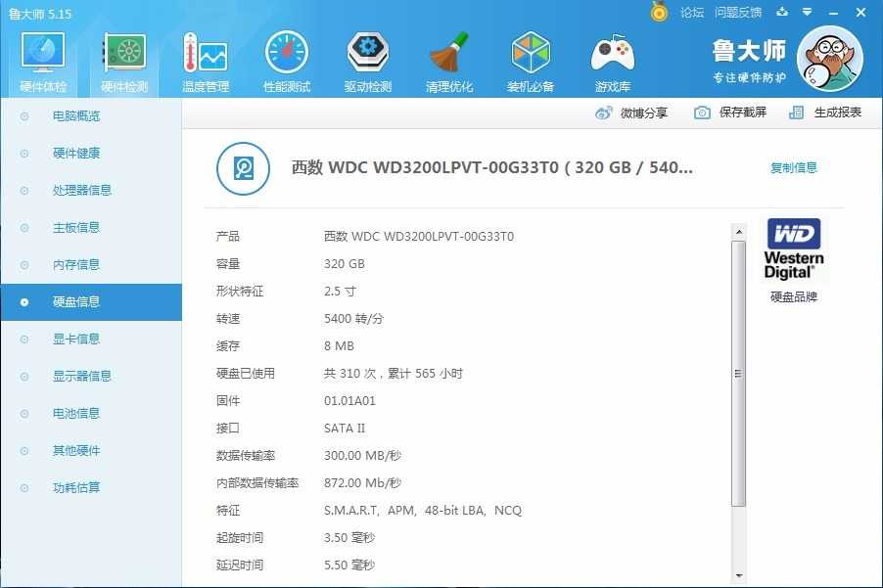This screenshot has height=588, width=883.
Task: Select 其他硬件 in the sidebar
Action: coord(76,451)
